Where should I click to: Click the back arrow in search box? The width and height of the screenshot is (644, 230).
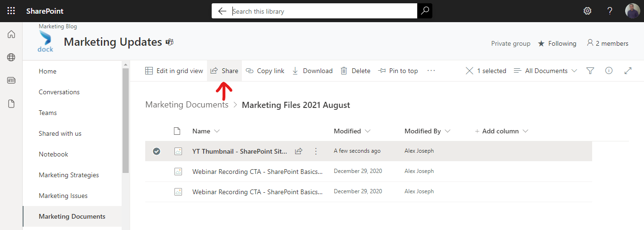click(222, 11)
